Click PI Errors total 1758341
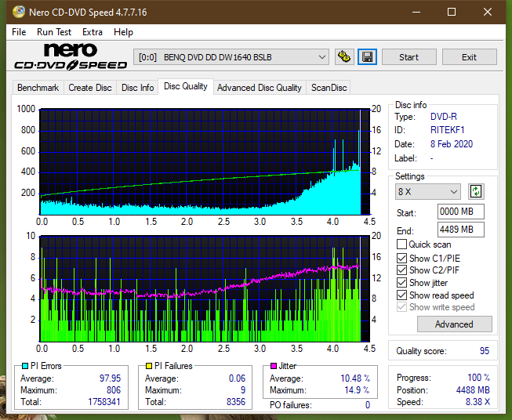The height and width of the screenshot is (420, 512). [x=104, y=402]
